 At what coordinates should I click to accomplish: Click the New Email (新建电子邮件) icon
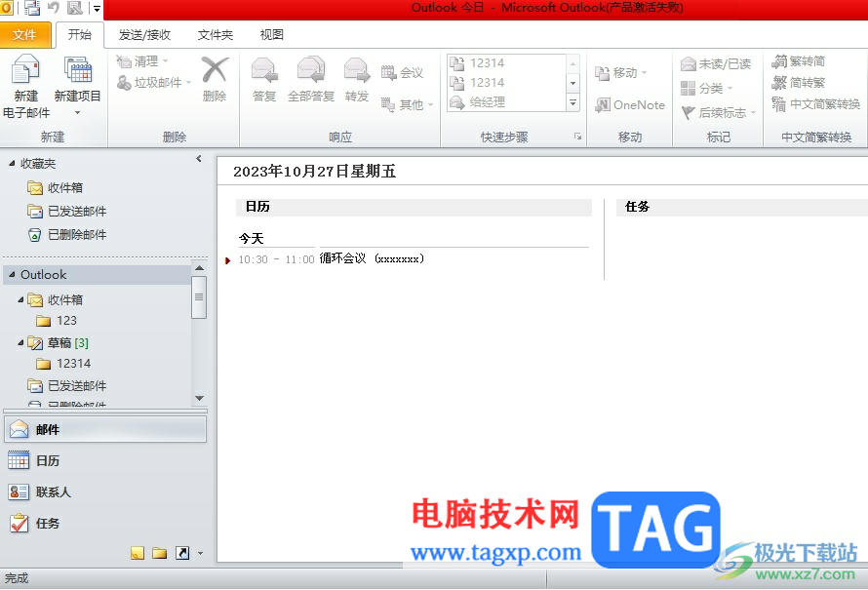tap(25, 69)
